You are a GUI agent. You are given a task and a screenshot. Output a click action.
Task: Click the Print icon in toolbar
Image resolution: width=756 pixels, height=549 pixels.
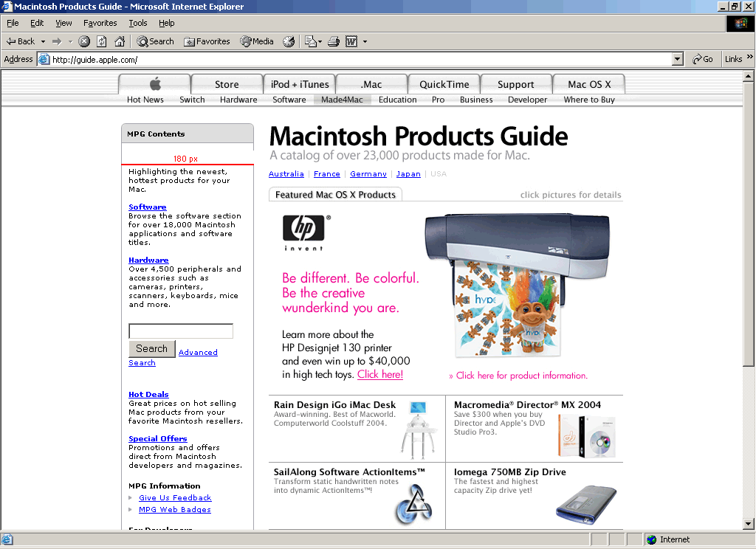(333, 41)
